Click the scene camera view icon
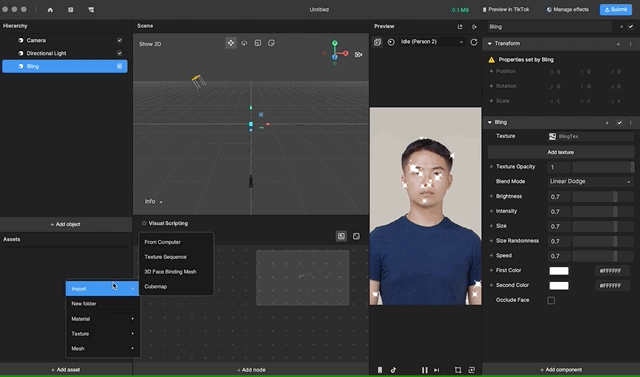 pos(358,54)
